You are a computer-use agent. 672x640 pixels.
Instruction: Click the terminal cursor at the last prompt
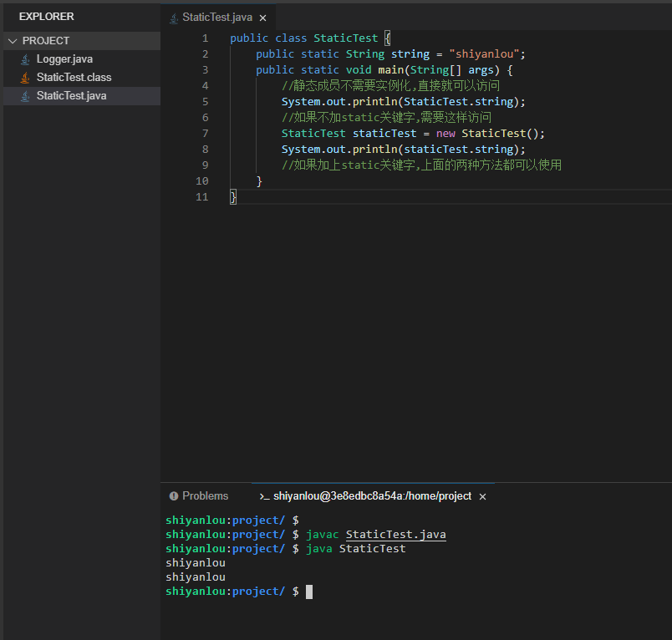coord(309,592)
